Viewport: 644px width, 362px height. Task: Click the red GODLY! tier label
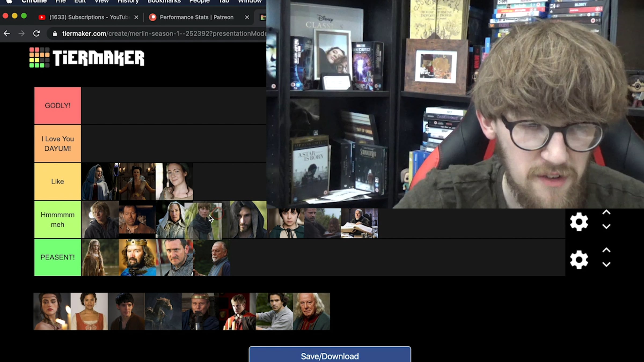pos(58,106)
